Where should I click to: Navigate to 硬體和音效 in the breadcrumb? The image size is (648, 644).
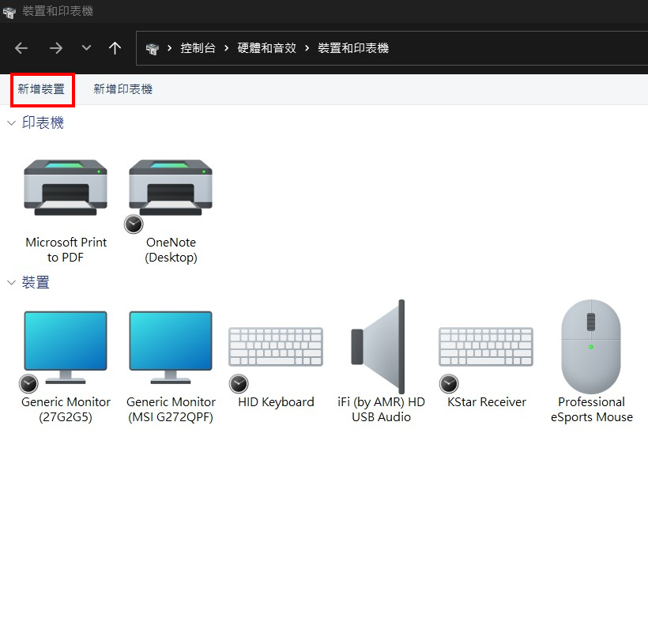(267, 48)
